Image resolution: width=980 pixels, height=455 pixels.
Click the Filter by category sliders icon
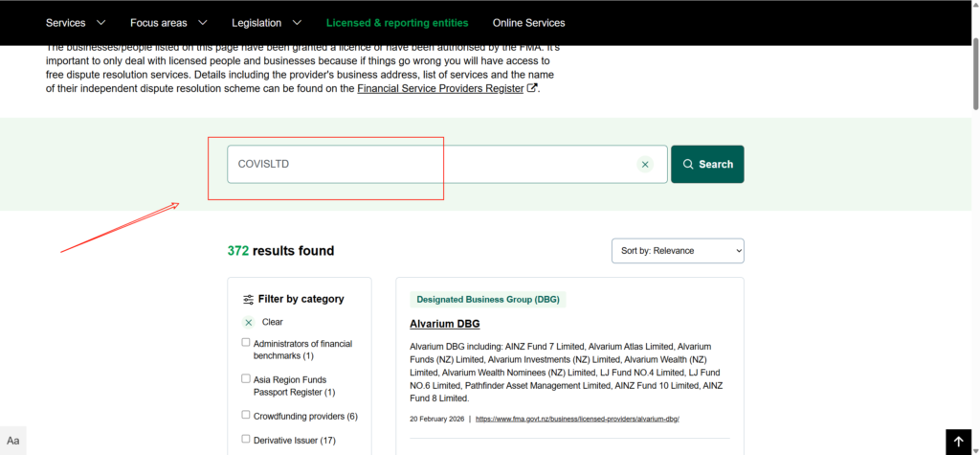[x=249, y=299]
